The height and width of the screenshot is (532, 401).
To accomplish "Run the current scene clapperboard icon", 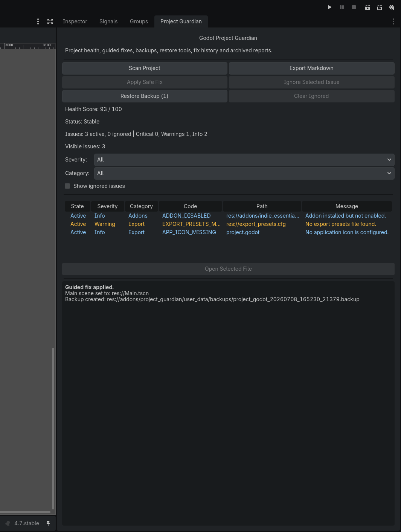I will point(367,7).
